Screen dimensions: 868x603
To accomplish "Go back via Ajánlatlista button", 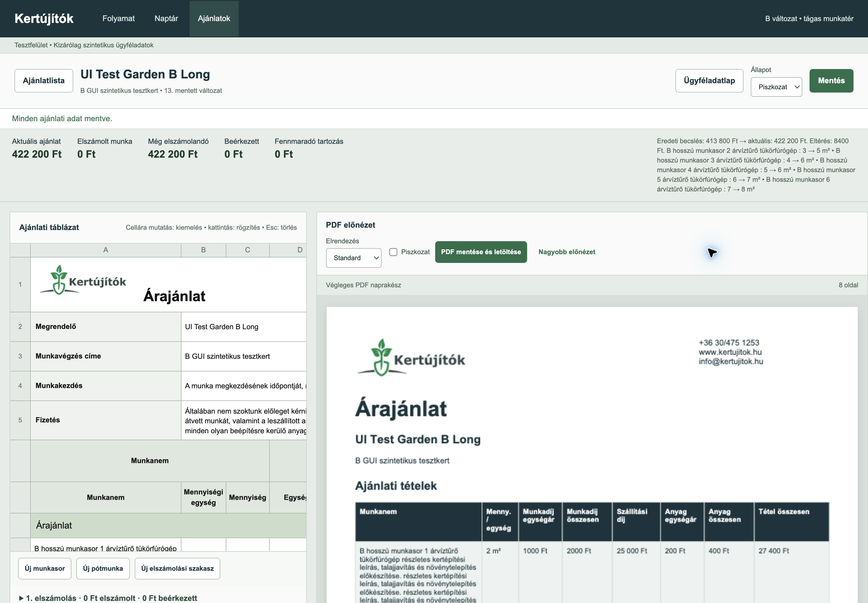I will [44, 81].
